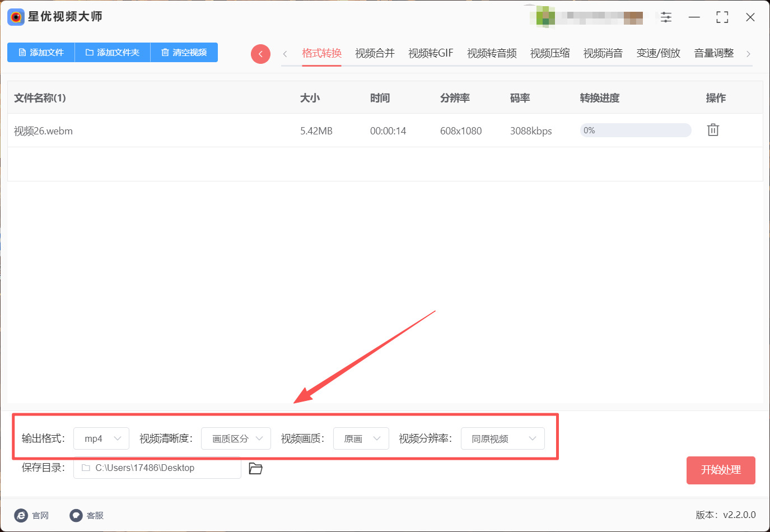Click the 官网 website icon in footer
This screenshot has width=770, height=532.
tap(21, 515)
